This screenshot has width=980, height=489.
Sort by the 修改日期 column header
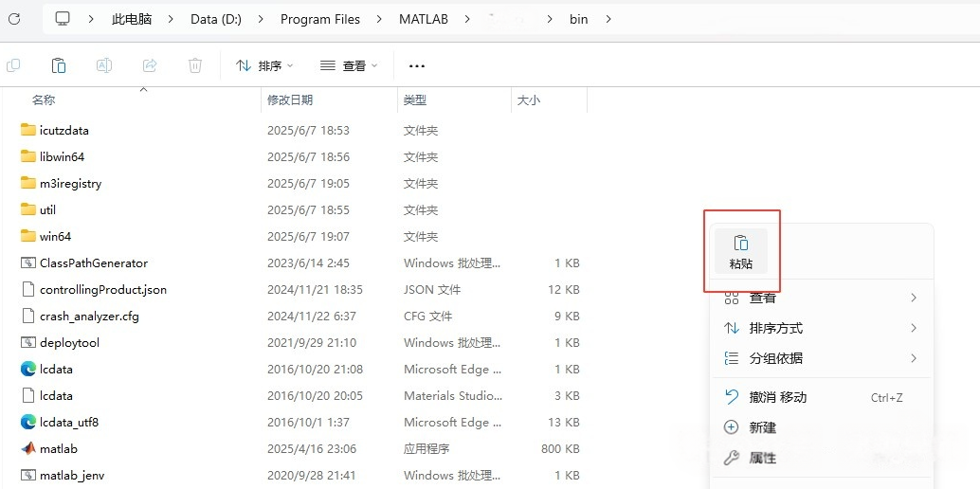(290, 100)
